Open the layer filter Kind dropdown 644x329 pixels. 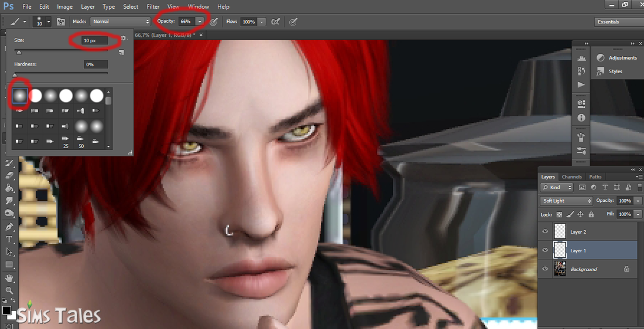[x=557, y=187]
